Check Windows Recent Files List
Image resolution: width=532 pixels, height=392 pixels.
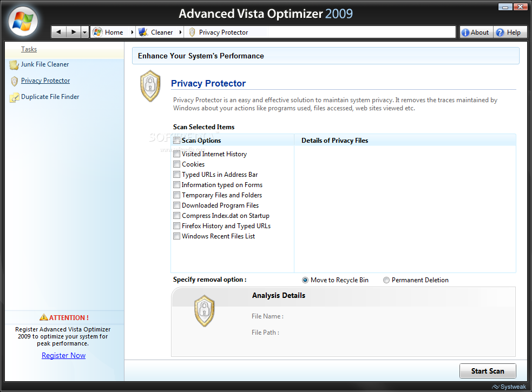177,236
